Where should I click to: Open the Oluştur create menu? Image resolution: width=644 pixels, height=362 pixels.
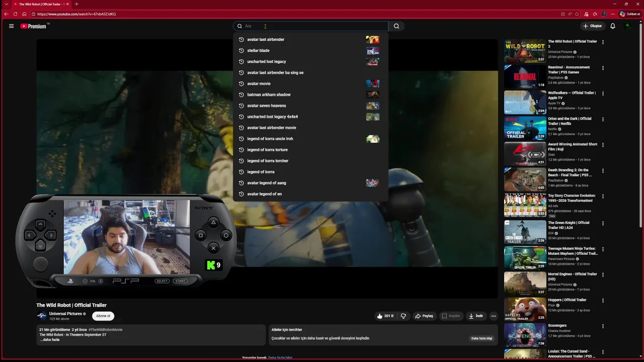[x=592, y=26]
